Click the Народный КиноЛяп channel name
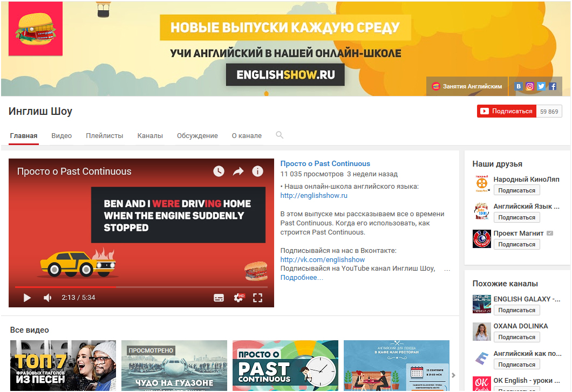The height and width of the screenshot is (392, 572). [526, 180]
